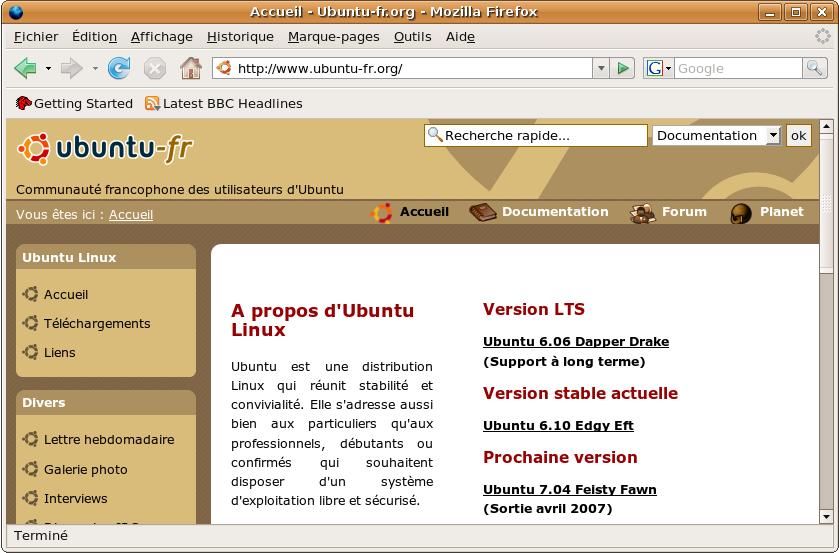Click the Forum navigation link
Viewport: 839px width, 553px height.
point(684,212)
